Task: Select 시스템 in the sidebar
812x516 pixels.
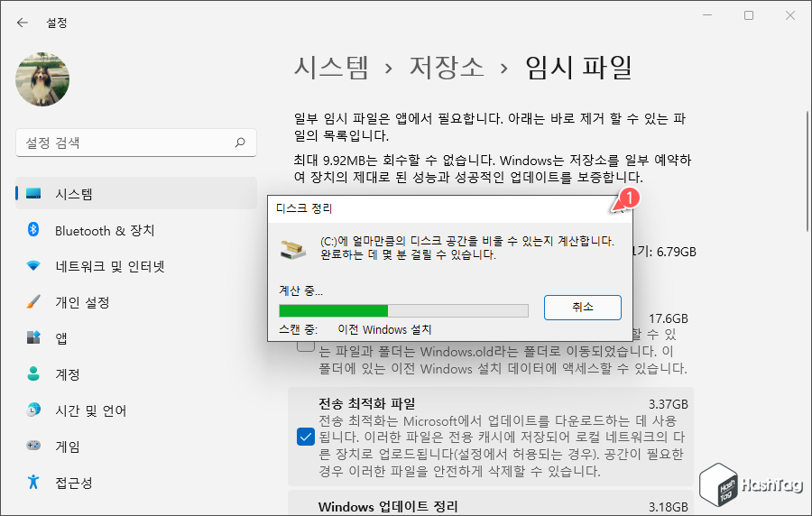Action: click(x=136, y=194)
